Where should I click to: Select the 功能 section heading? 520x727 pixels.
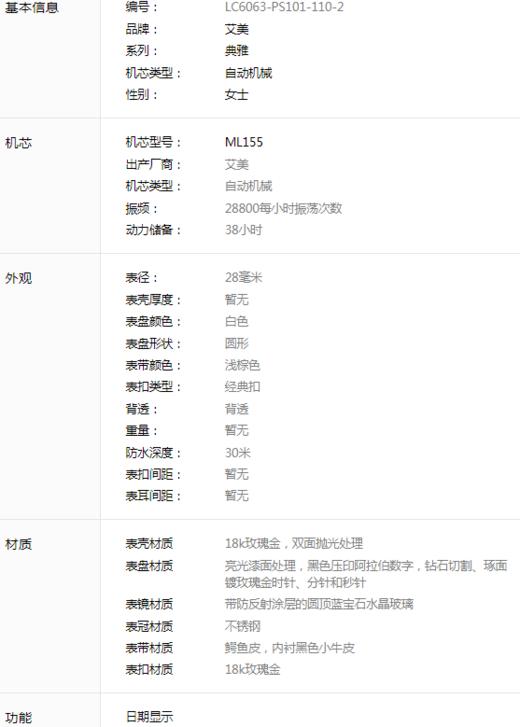(x=19, y=718)
